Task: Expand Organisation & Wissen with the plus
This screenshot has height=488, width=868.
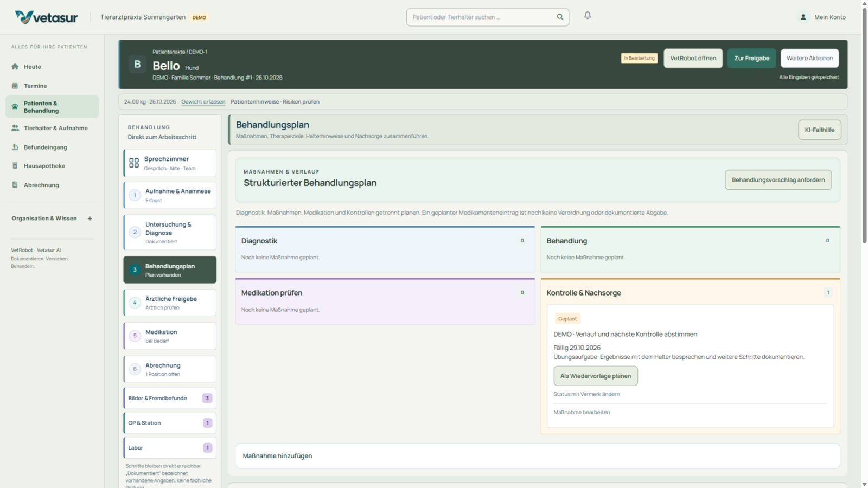Action: (90, 219)
